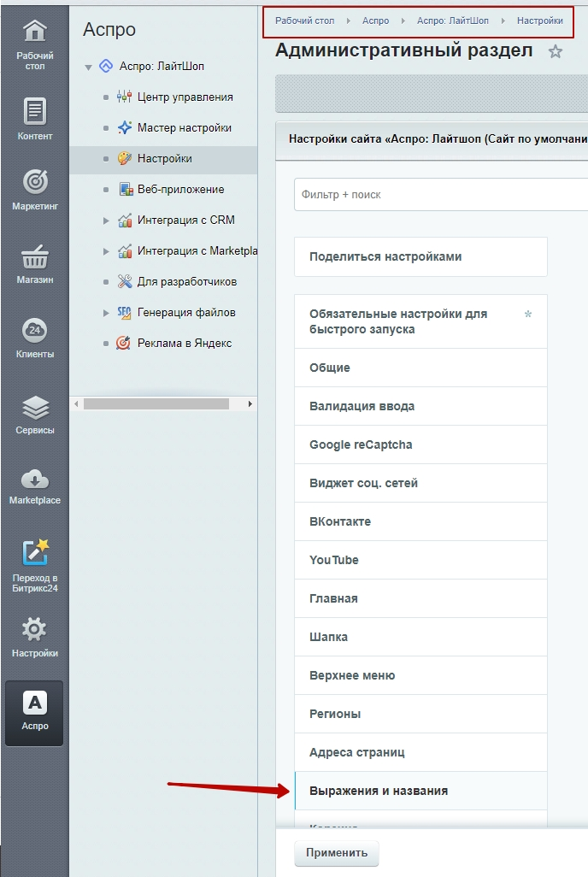
Task: Go to Аспро breadcrumb link
Action: point(375,21)
